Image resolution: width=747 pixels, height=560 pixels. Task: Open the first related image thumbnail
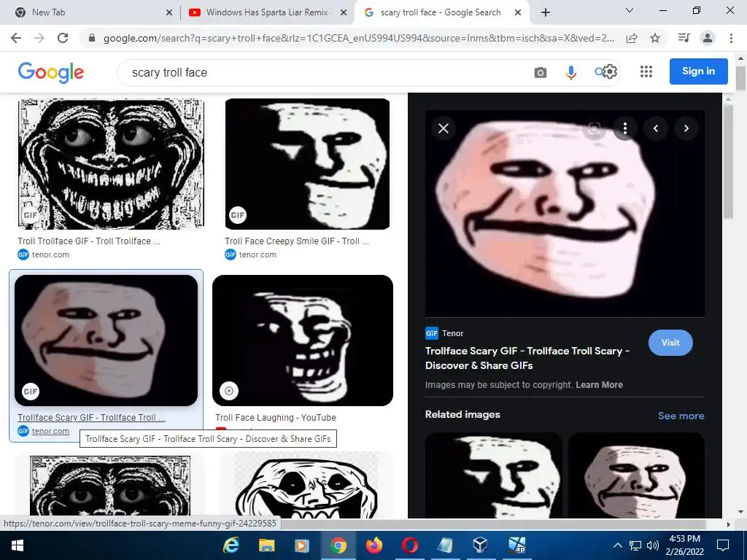494,475
